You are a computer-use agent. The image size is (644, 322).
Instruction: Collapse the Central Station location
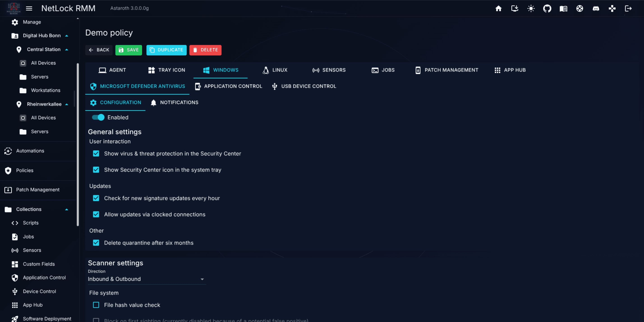[67, 50]
